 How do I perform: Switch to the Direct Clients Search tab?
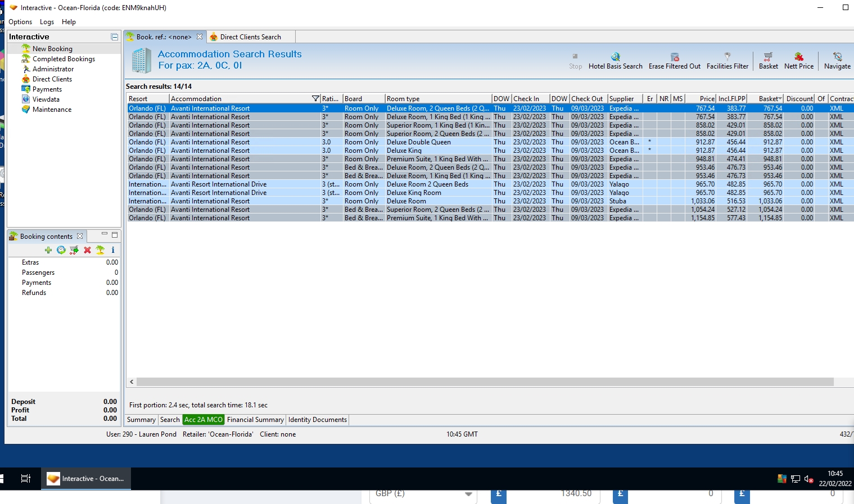[251, 37]
